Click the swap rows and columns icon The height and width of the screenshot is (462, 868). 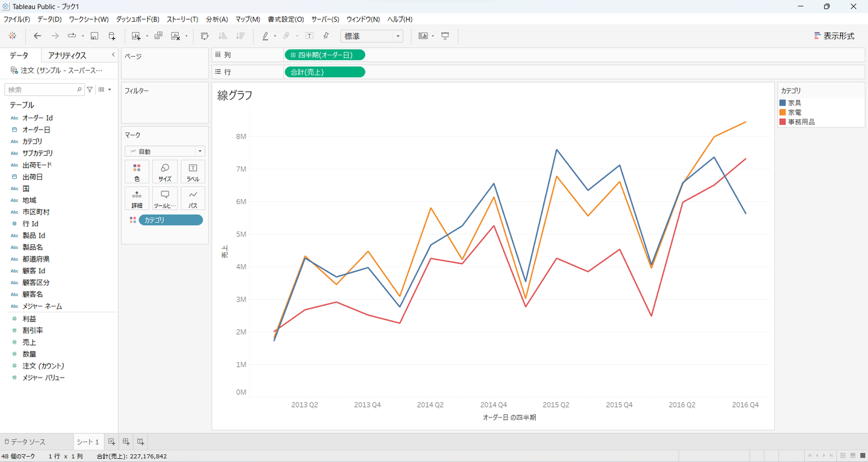205,36
